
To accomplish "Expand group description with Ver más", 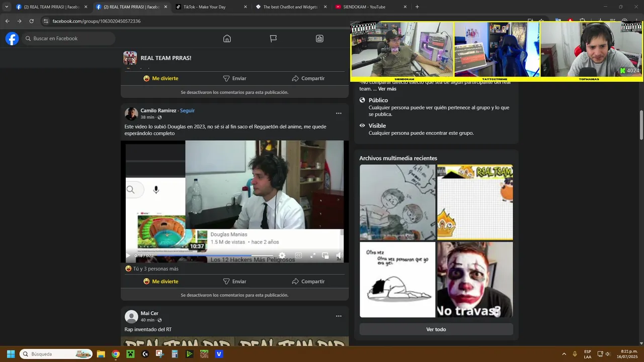I will click(387, 89).
